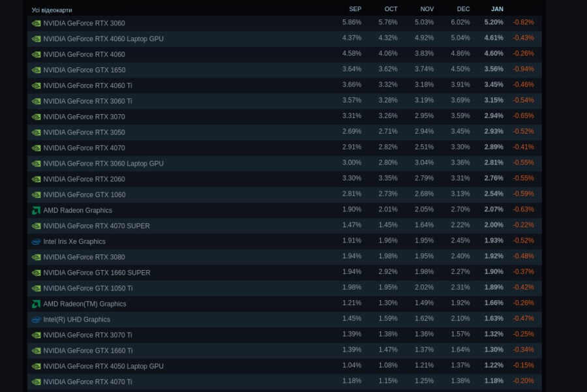The width and height of the screenshot is (587, 392).
Task: Click the NVIDIA logo beside RTX 3060
Action: pos(37,23)
